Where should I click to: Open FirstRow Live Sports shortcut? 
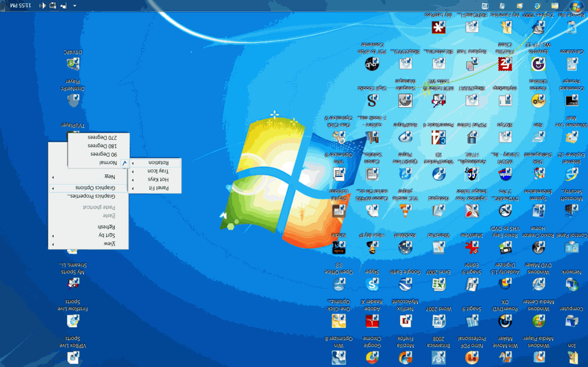pyautogui.click(x=73, y=321)
